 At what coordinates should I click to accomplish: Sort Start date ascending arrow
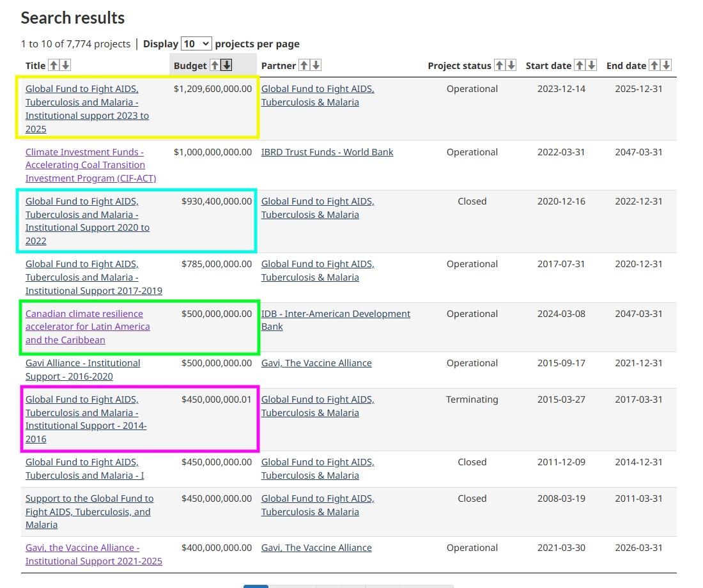580,65
